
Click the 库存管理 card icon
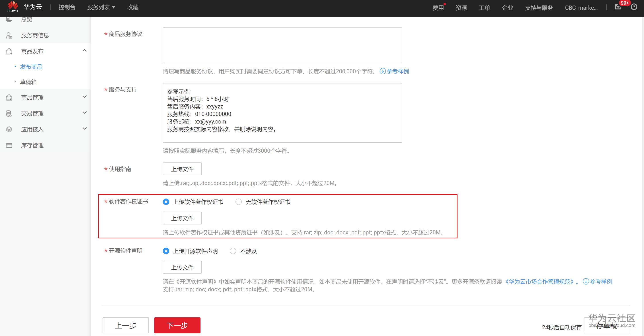(9, 145)
